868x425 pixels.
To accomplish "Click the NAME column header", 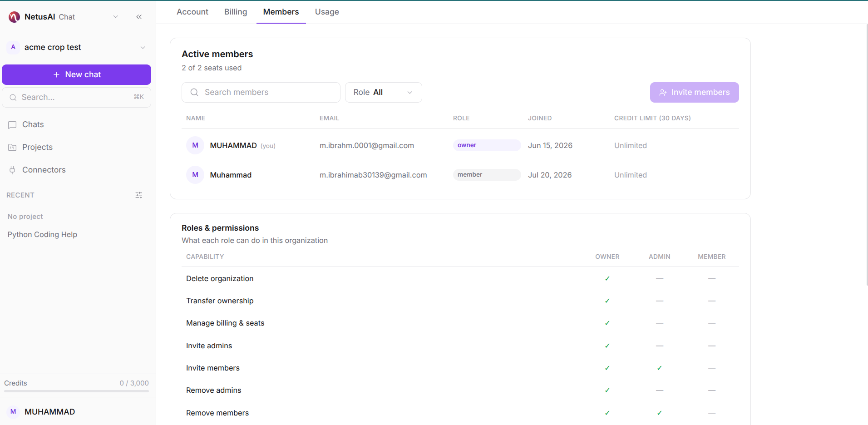I will 196,118.
